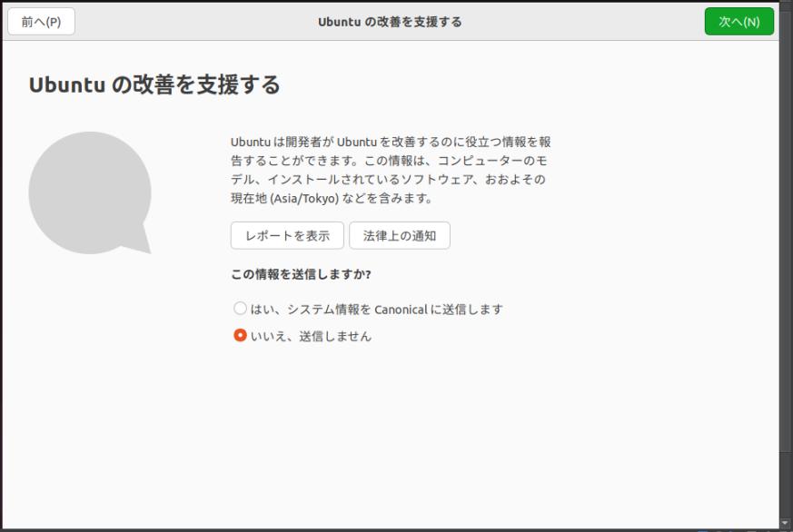Click the speech bubble illustration
The width and height of the screenshot is (793, 532).
click(x=91, y=193)
